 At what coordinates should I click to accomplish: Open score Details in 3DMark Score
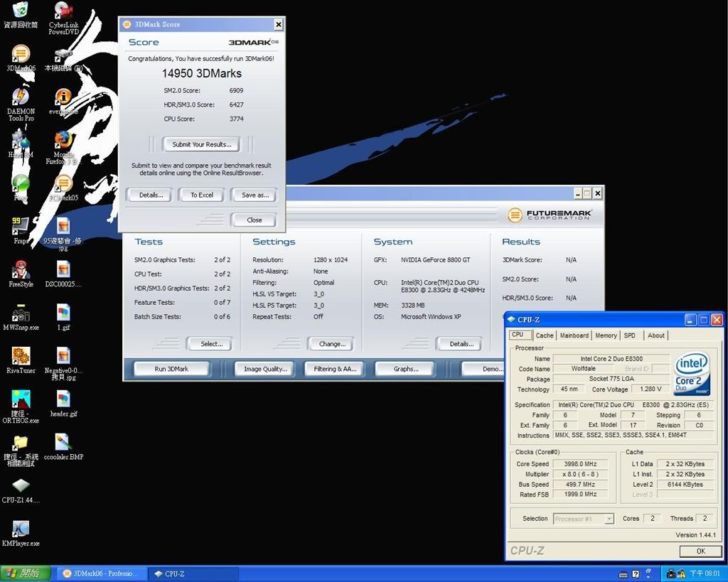(x=151, y=195)
